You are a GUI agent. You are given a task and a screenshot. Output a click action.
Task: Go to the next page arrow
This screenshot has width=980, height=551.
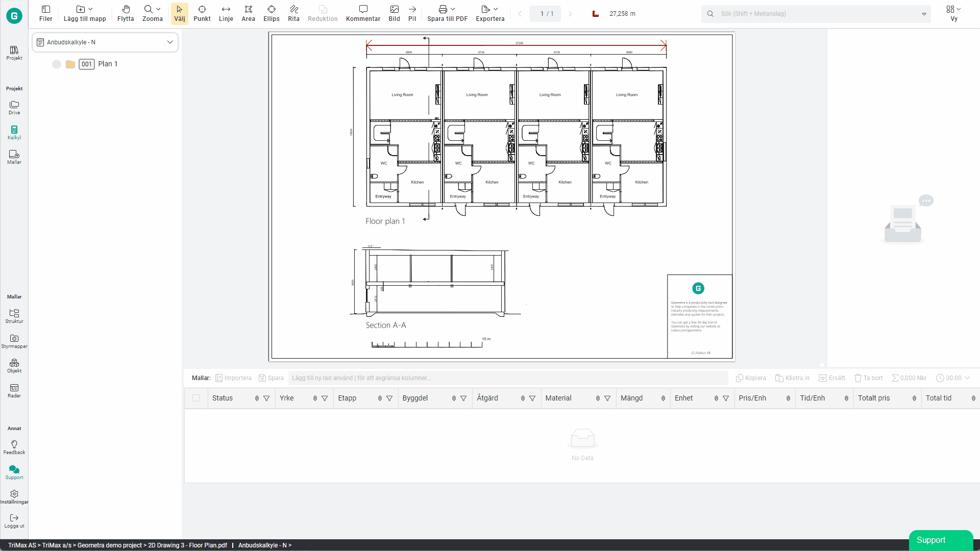(x=570, y=14)
